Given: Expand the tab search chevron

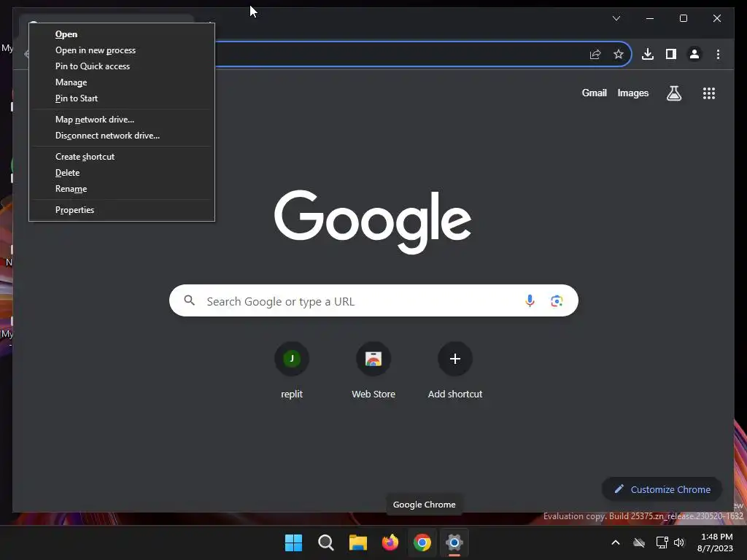Looking at the screenshot, I should (x=616, y=18).
